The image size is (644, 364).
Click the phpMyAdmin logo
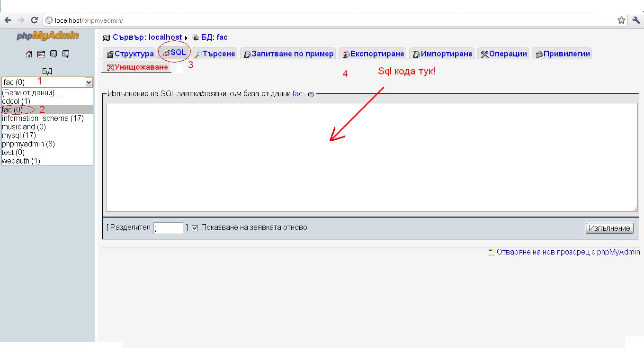click(x=47, y=36)
